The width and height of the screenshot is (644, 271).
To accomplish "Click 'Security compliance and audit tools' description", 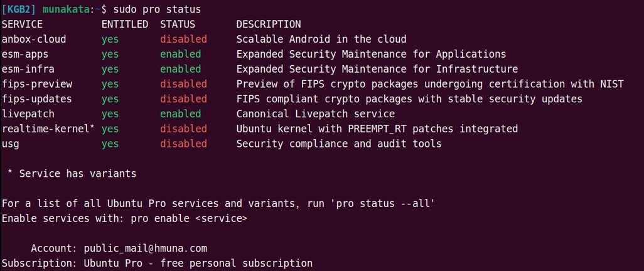I will click(338, 144).
